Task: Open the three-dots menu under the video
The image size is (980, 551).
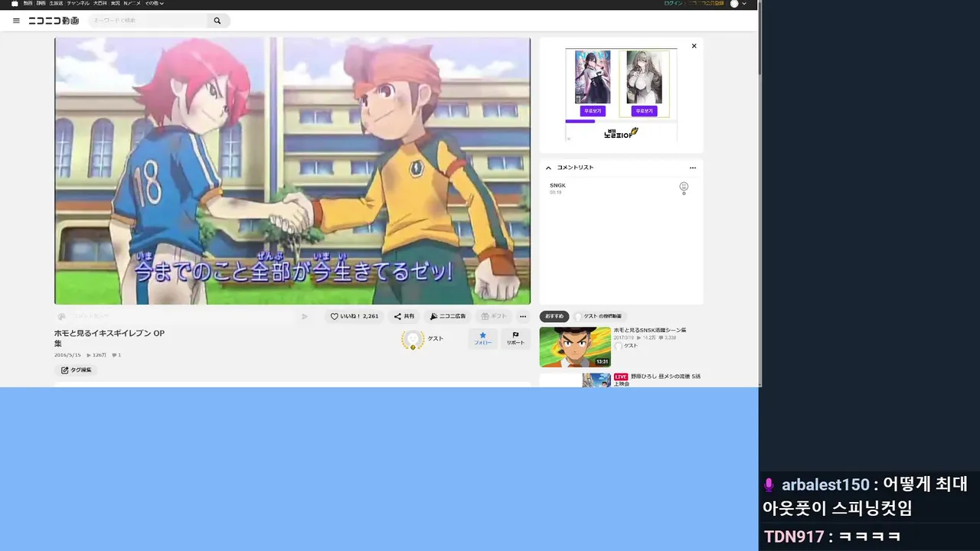Action: pos(523,316)
